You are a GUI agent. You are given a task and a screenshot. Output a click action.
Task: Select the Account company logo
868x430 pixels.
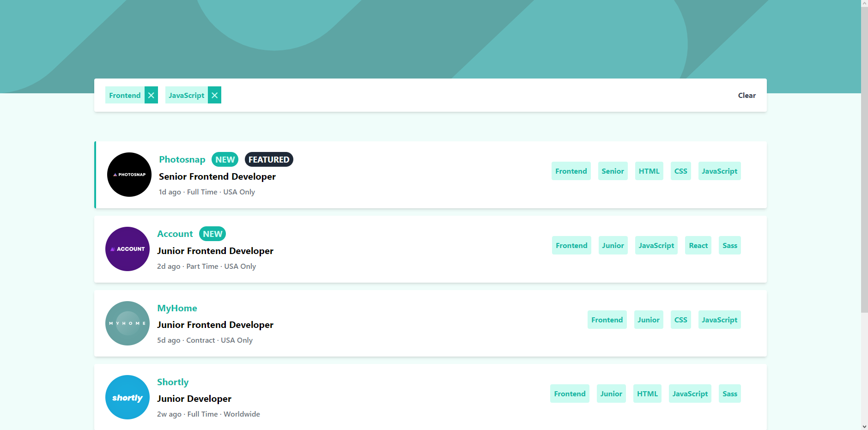tap(127, 249)
